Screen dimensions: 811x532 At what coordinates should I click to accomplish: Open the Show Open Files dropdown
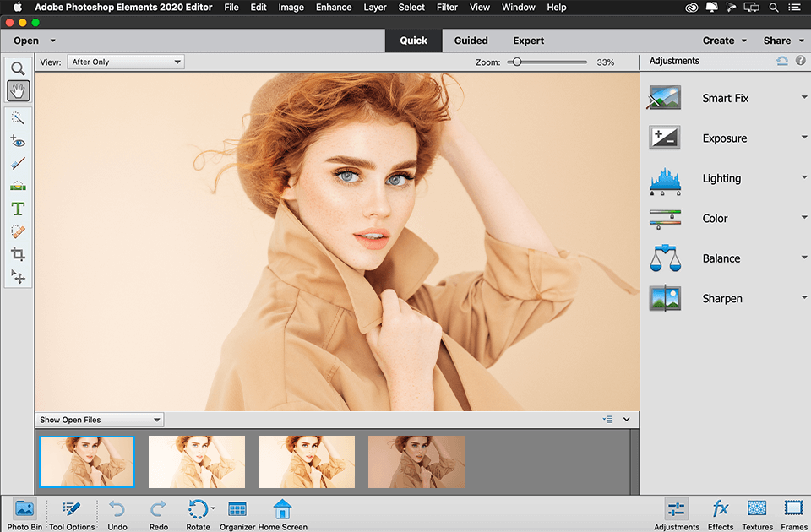tap(100, 420)
